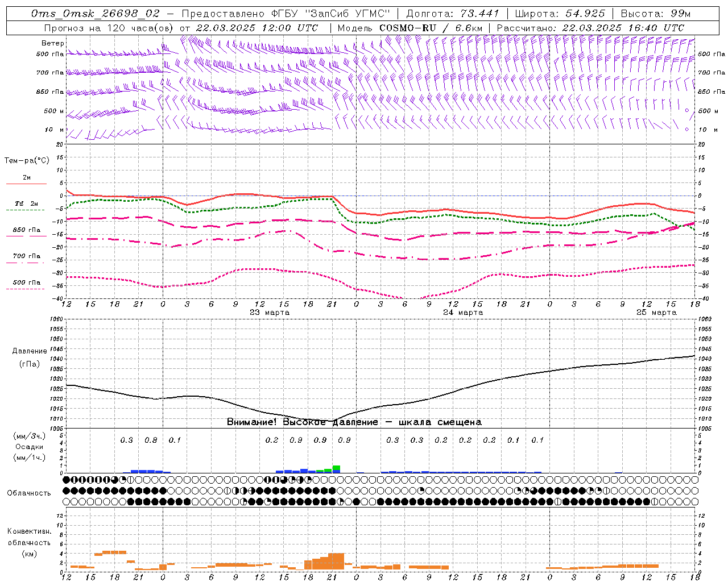Click the Широта: 54.925 value
Viewport: 728px width, 582px height.
click(560, 14)
